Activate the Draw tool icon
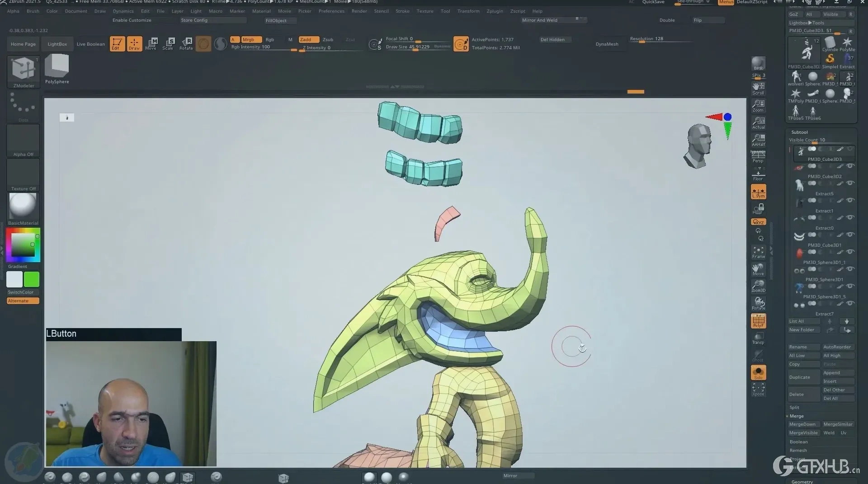 tap(134, 43)
